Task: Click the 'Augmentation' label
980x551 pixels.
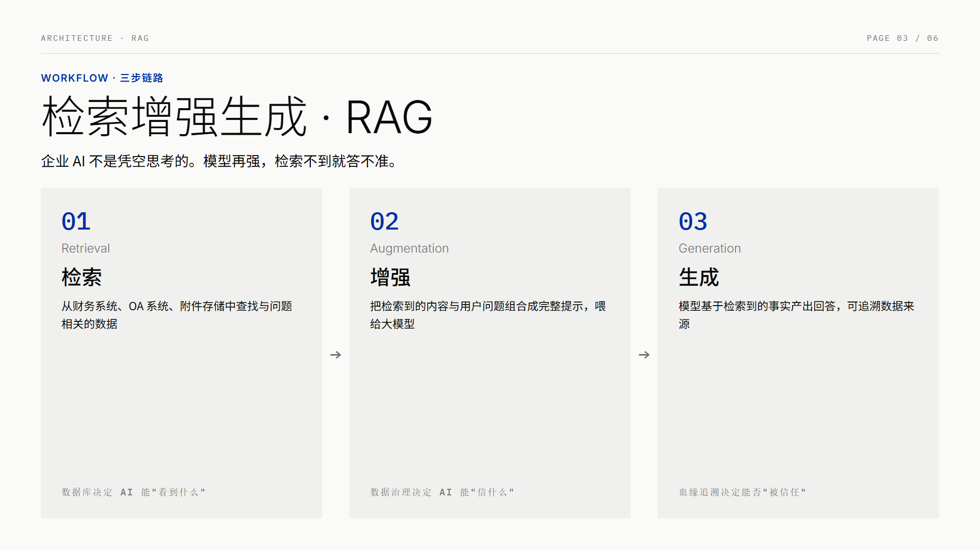Action: click(x=409, y=248)
